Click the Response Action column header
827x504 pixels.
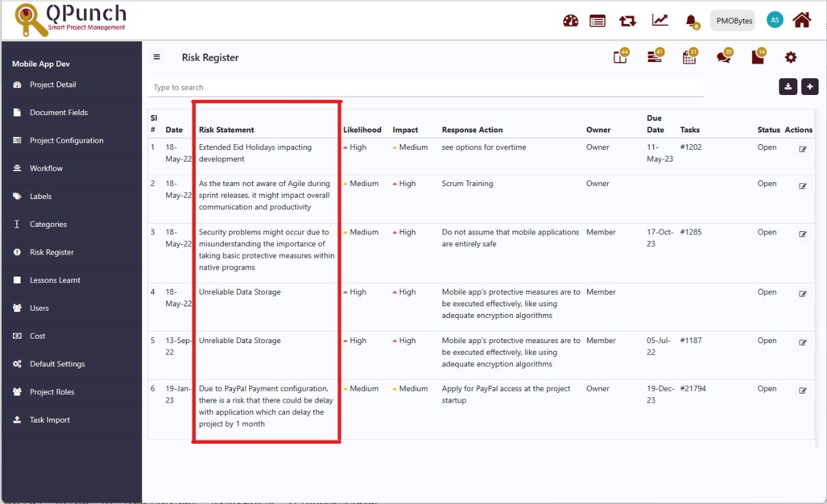(x=472, y=130)
